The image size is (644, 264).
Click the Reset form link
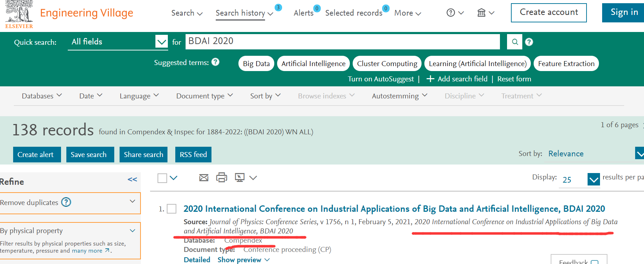point(514,79)
